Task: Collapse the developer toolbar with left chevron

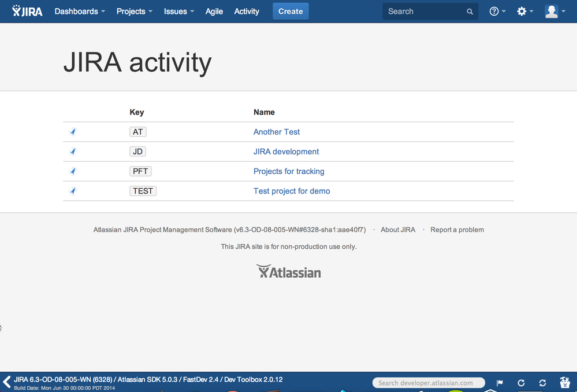Action: click(x=6, y=382)
